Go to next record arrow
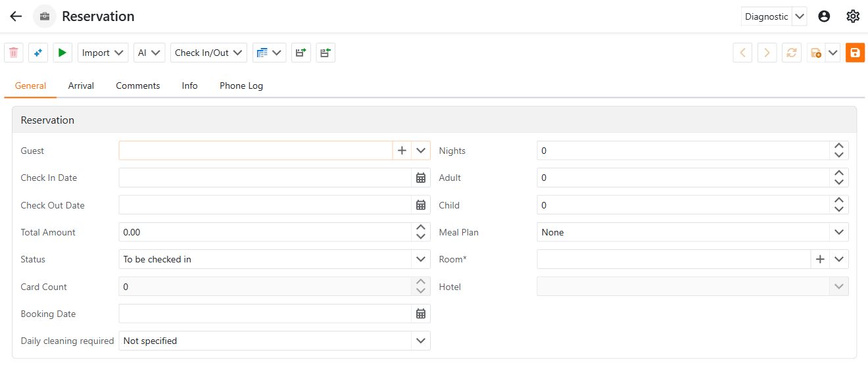The image size is (868, 365). click(767, 53)
